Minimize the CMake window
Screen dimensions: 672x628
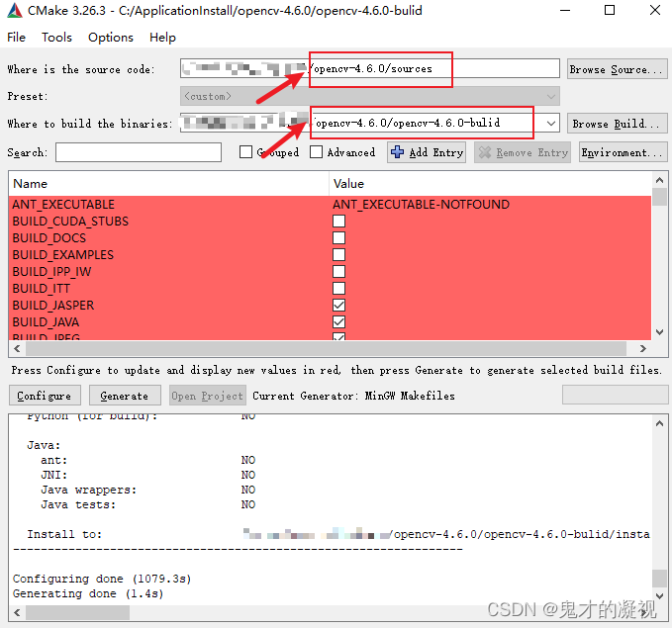tap(565, 10)
